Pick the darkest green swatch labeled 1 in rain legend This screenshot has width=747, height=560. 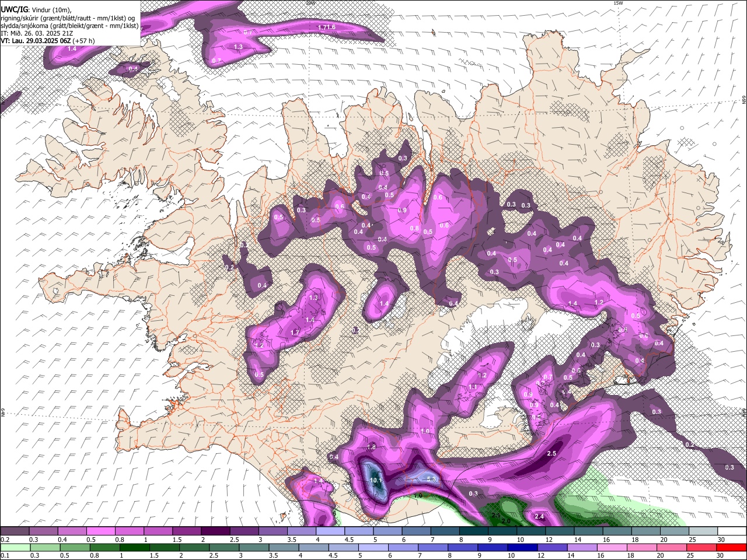[134, 547]
